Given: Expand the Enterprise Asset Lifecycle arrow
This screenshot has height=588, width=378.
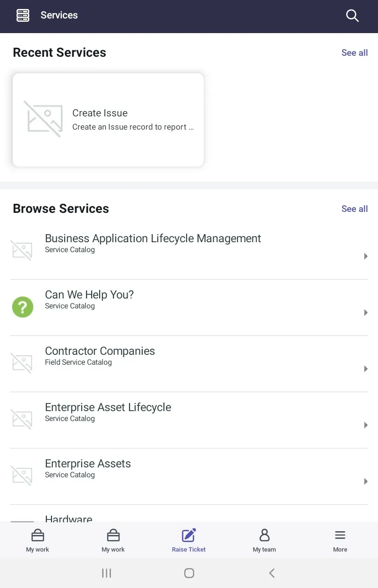Looking at the screenshot, I should 366,425.
